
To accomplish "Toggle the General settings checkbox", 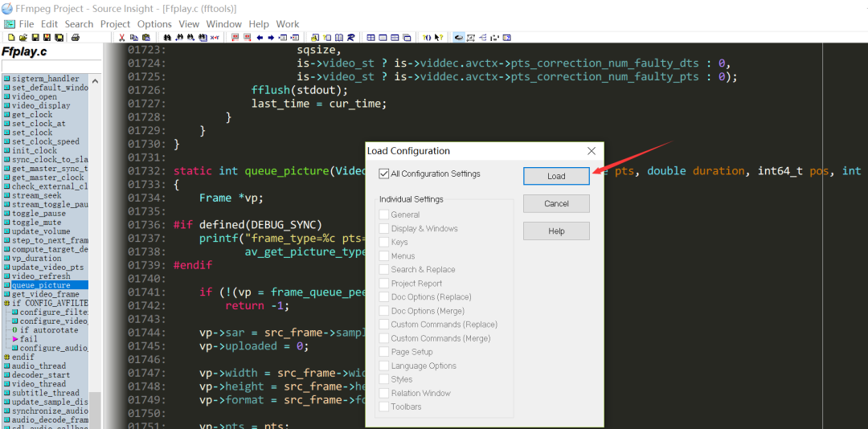I will (x=384, y=214).
